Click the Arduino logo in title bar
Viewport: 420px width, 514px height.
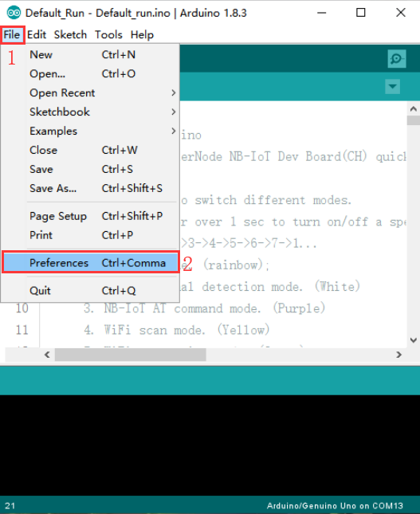(14, 13)
